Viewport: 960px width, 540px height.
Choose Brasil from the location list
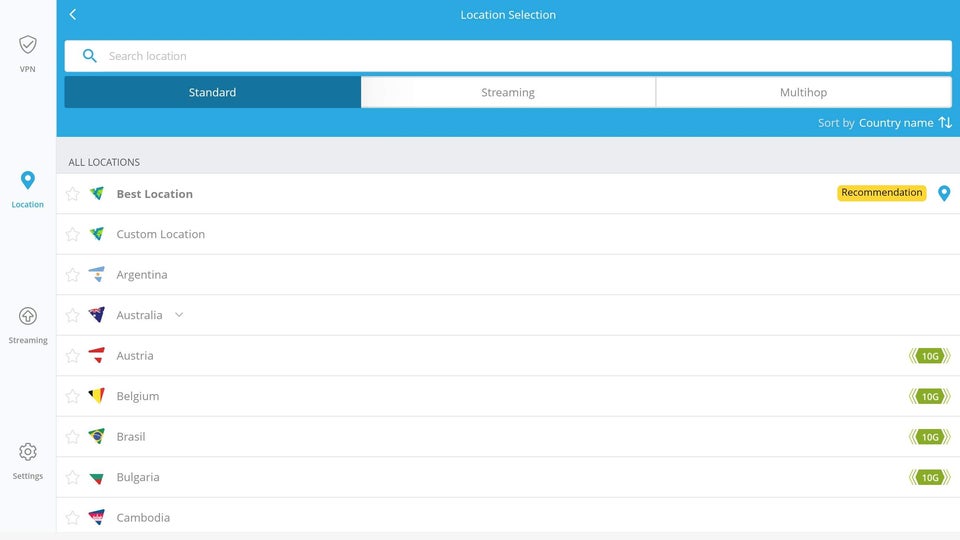tap(131, 437)
